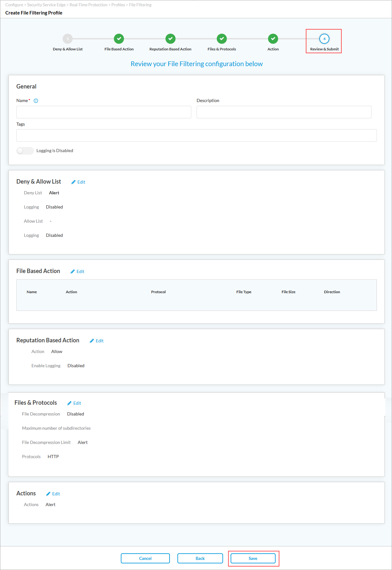Click the pencil icon beside Deny & Allow List
The height and width of the screenshot is (570, 392).
coord(74,182)
